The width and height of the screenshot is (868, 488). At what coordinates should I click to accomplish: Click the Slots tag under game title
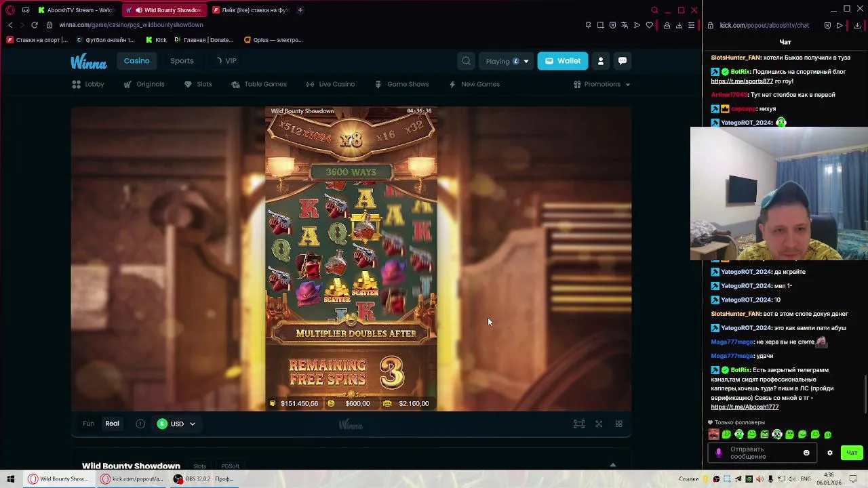click(x=199, y=466)
